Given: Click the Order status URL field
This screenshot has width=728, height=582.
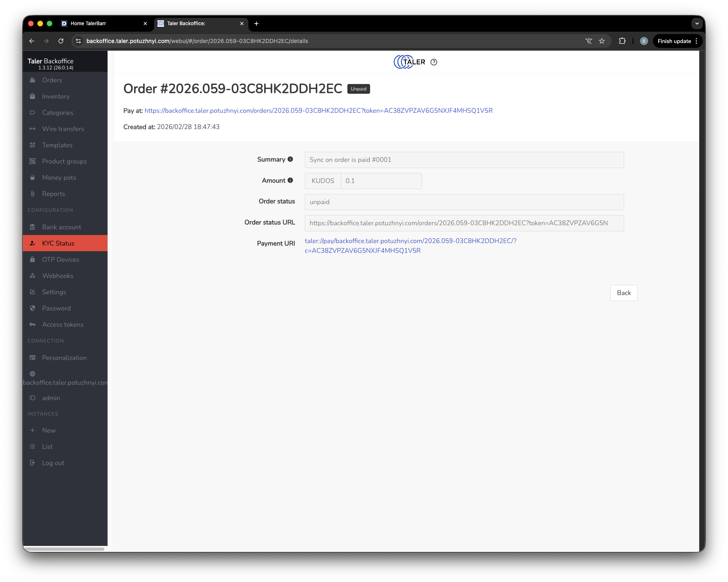Looking at the screenshot, I should click(x=464, y=223).
